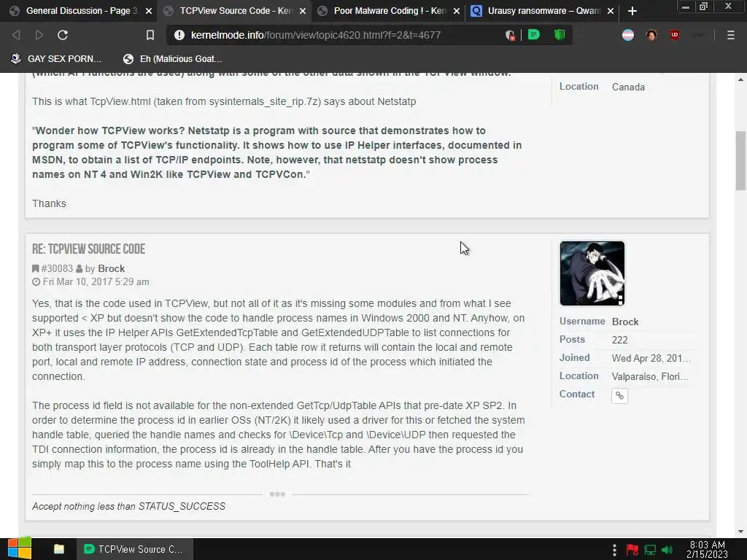747x560 pixels.
Task: Switch to the Urausy ransomware Qwant tab
Action: pyautogui.click(x=543, y=11)
